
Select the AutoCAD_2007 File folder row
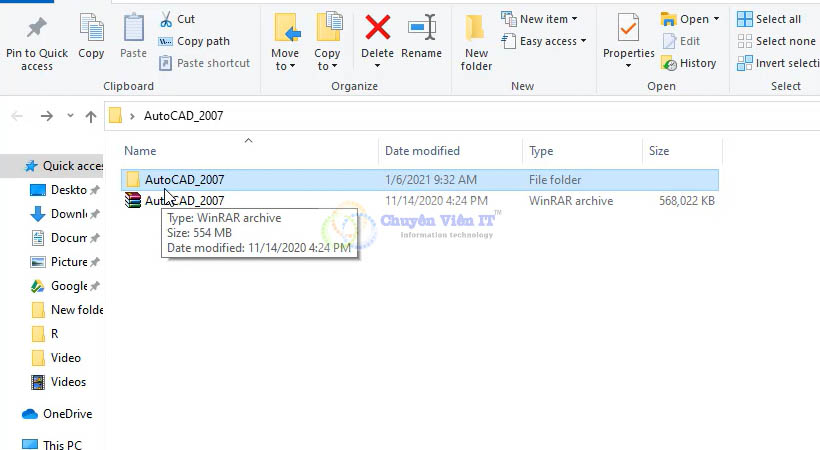pyautogui.click(x=420, y=180)
